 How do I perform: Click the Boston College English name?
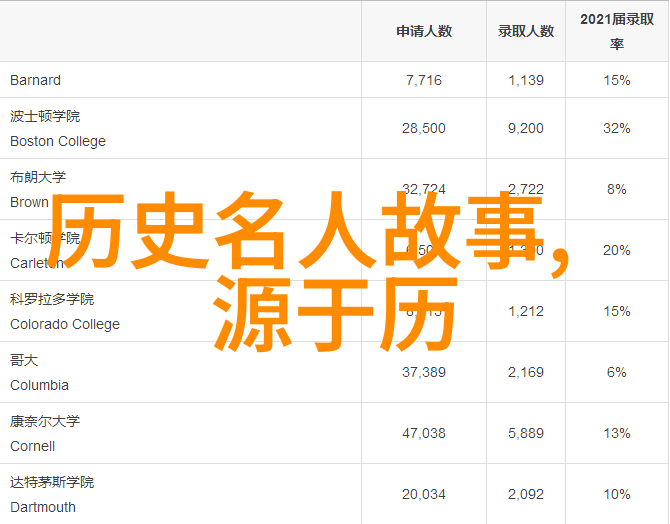click(x=58, y=141)
